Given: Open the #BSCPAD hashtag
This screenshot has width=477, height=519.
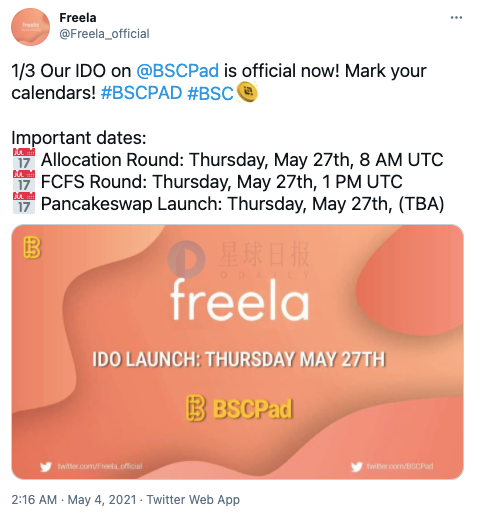Looking at the screenshot, I should tap(141, 93).
